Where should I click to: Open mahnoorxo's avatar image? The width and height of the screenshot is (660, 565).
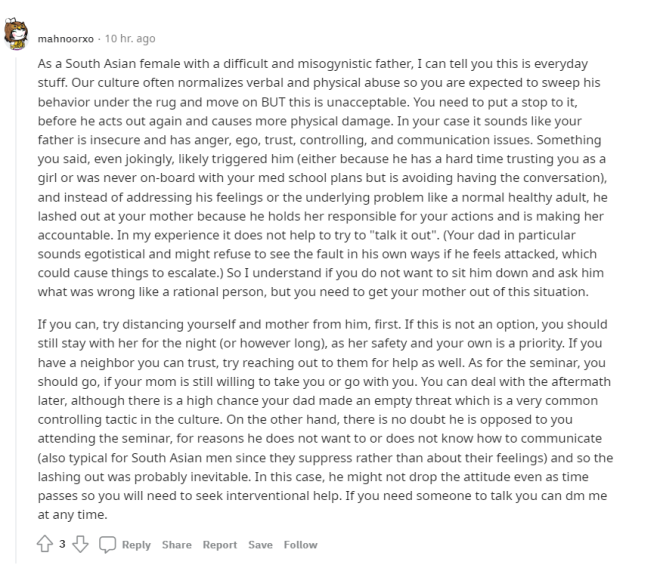16,34
